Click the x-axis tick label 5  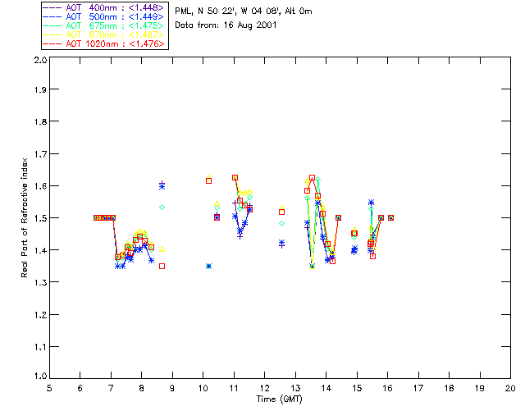pyautogui.click(x=49, y=388)
